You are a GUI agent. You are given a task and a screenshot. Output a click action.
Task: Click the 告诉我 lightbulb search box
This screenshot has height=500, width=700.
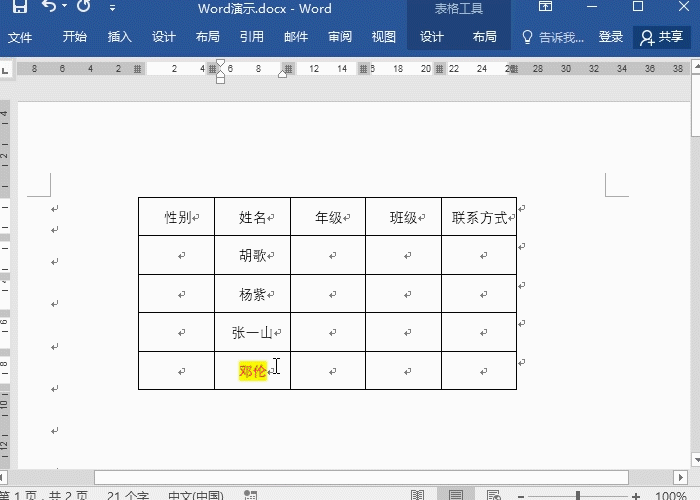[x=553, y=37]
